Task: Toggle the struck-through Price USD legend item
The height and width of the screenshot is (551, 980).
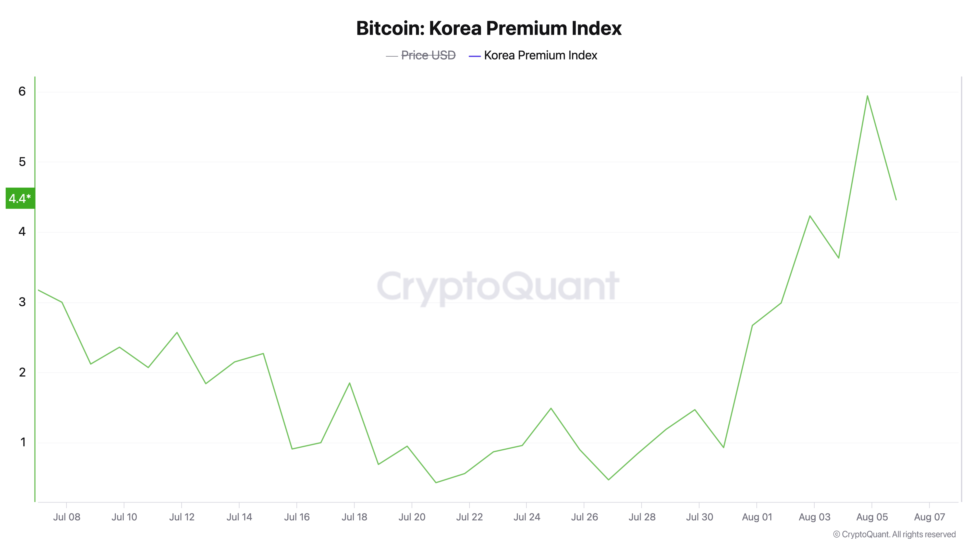Action: point(428,56)
